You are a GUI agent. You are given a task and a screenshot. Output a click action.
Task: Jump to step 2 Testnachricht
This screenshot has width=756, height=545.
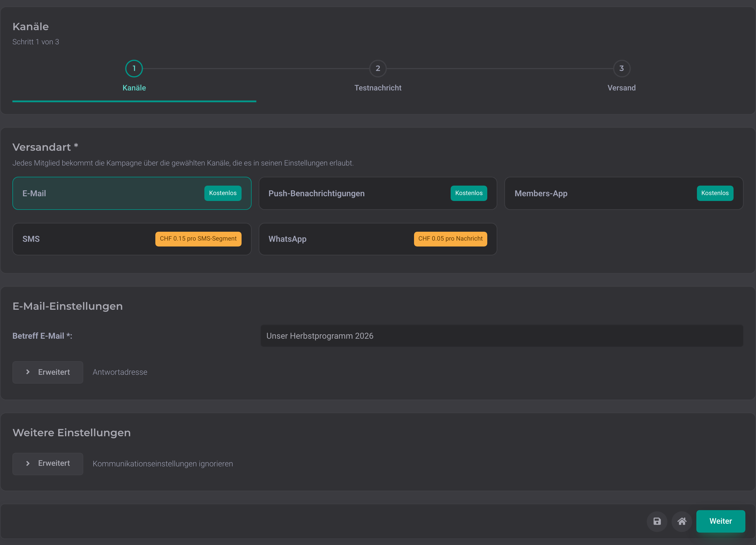pos(378,76)
